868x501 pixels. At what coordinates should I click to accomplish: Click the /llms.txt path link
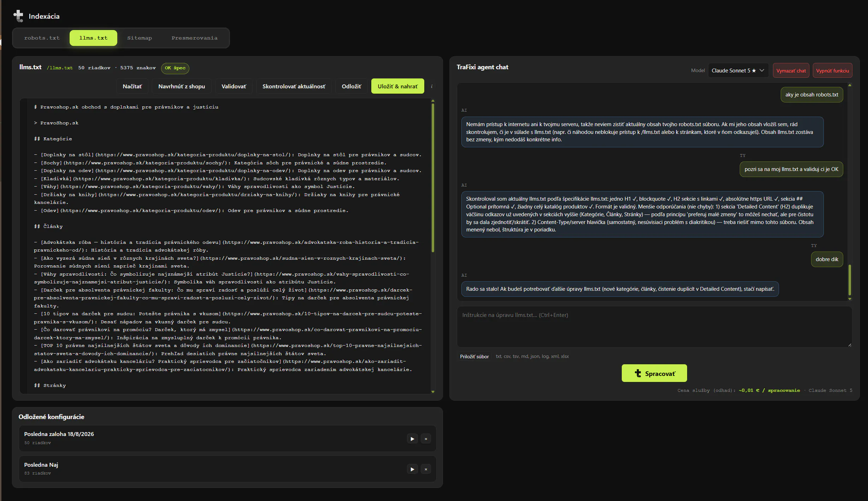(60, 68)
